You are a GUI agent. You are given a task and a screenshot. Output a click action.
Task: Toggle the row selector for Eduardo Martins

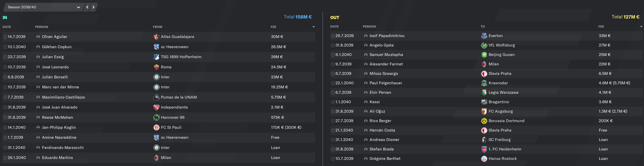click(5, 158)
